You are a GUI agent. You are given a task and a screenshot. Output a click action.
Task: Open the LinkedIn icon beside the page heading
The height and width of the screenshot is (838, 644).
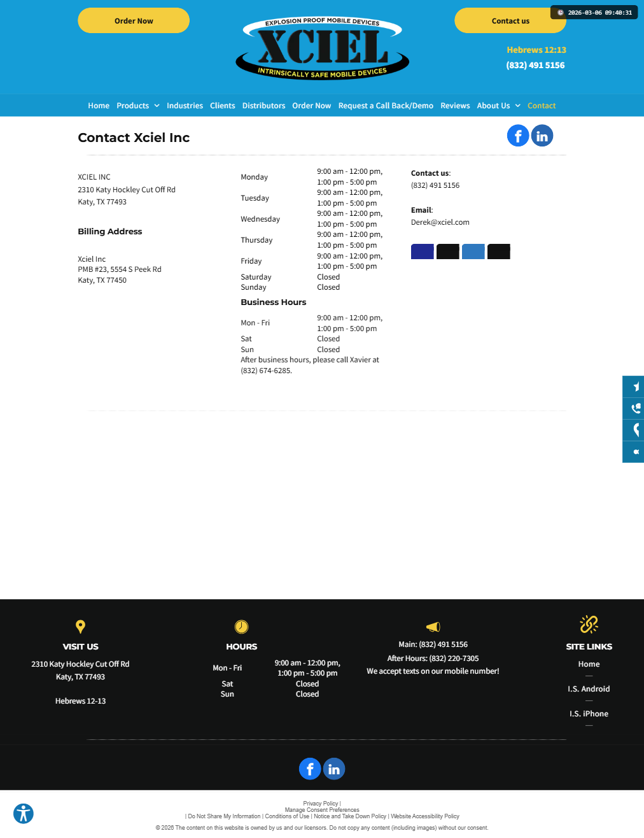click(542, 136)
